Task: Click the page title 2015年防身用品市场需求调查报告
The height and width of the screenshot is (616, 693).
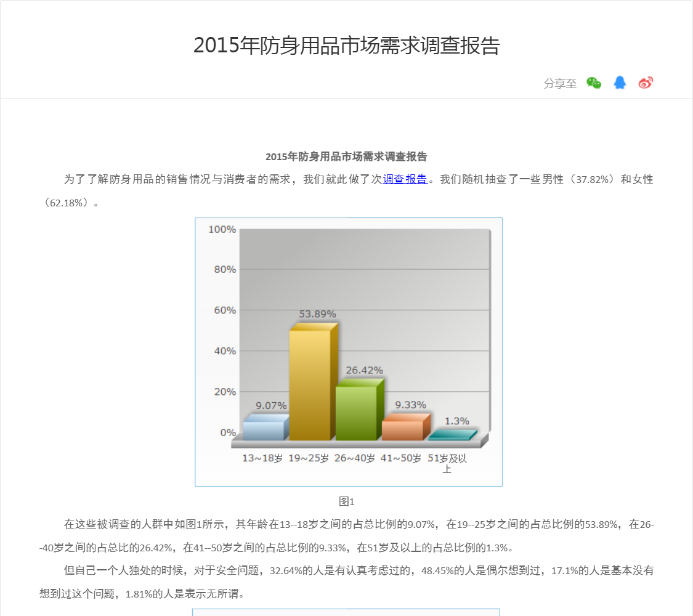Action: click(346, 46)
